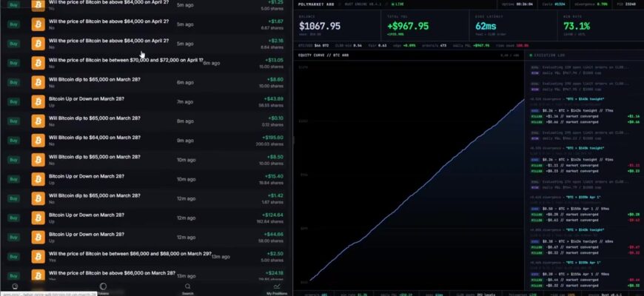Open 'Will Bitcoin dip to $64,000 on March 28?'

point(95,138)
